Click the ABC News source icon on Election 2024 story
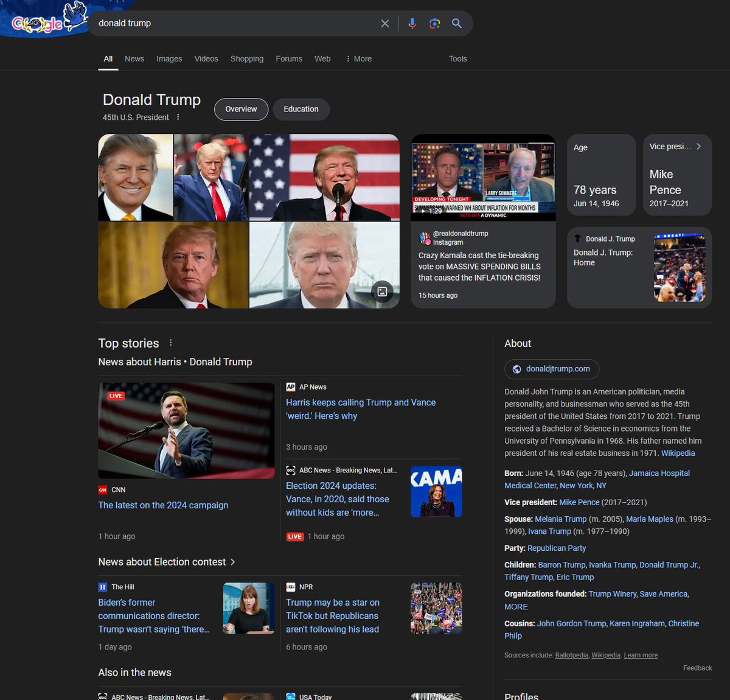730x700 pixels. pyautogui.click(x=291, y=470)
